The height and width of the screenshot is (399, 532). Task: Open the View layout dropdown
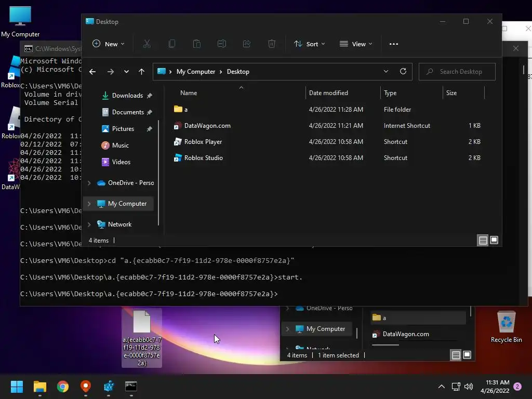pos(356,44)
